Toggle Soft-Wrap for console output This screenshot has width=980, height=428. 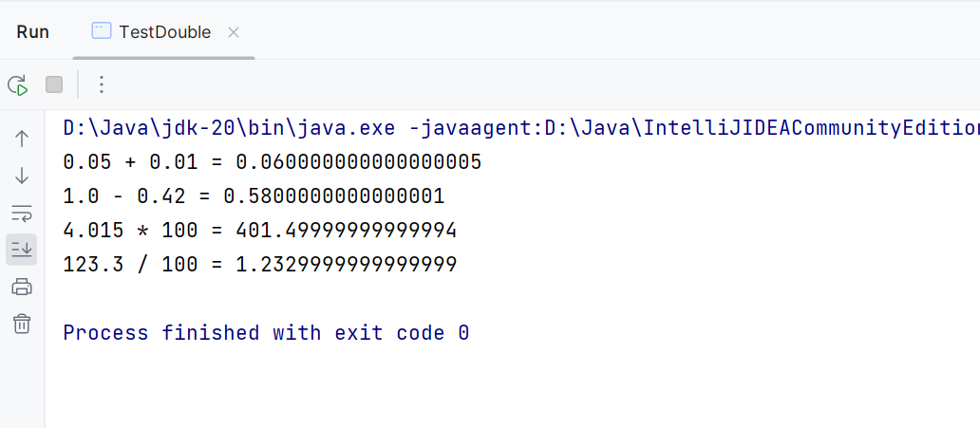point(22,213)
